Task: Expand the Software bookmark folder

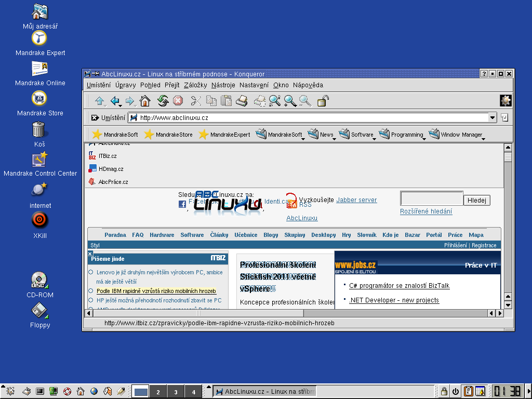Action: point(357,135)
